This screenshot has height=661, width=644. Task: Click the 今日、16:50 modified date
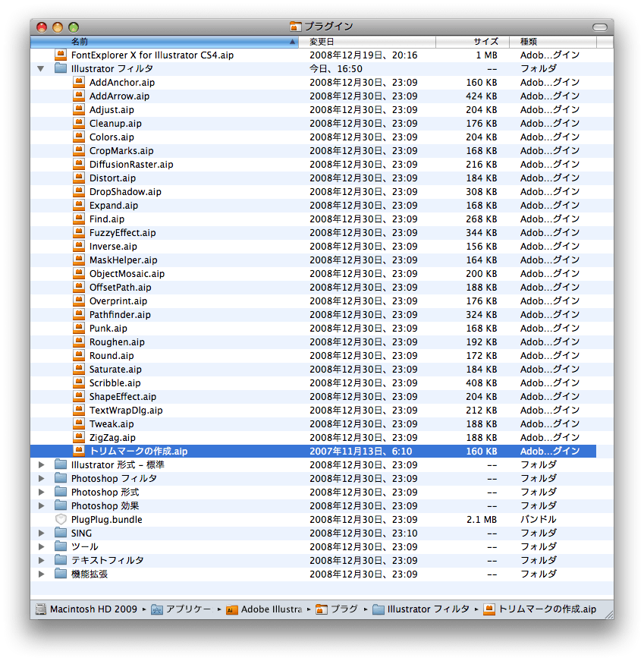pos(336,69)
